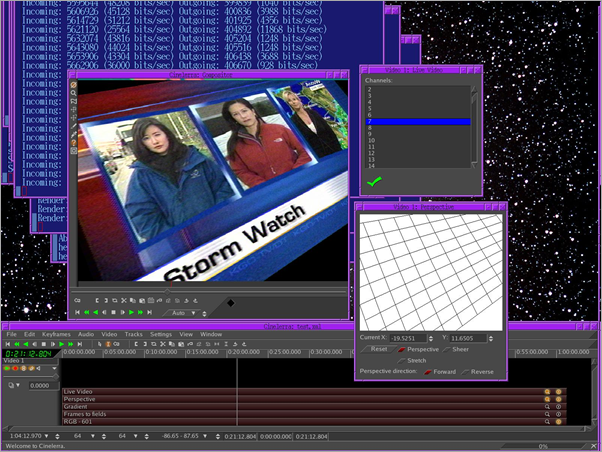This screenshot has width=602, height=452.
Task: Click the Reset button in Perspective window
Action: coord(377,349)
